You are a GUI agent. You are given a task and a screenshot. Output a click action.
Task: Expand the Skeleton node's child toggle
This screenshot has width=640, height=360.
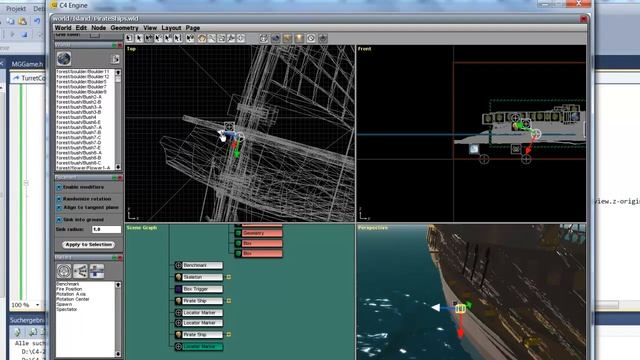[x=229, y=277]
